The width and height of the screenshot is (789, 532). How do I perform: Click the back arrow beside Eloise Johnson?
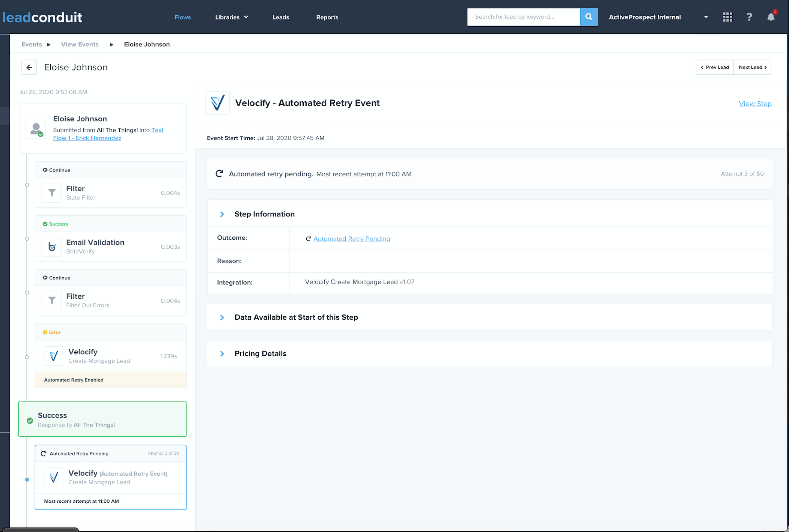tap(29, 68)
